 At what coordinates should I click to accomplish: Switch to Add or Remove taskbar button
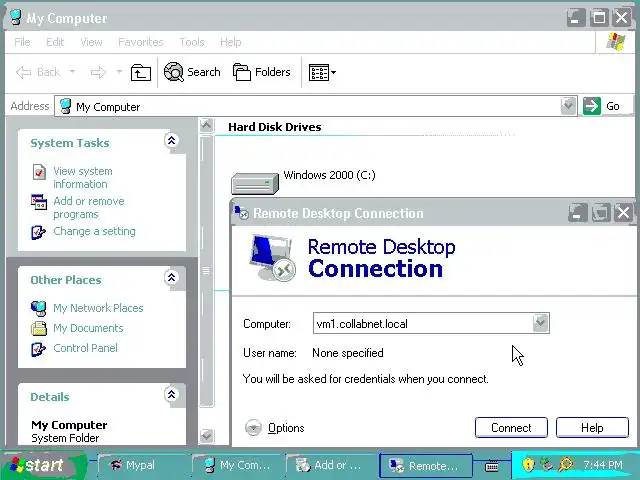(x=330, y=465)
